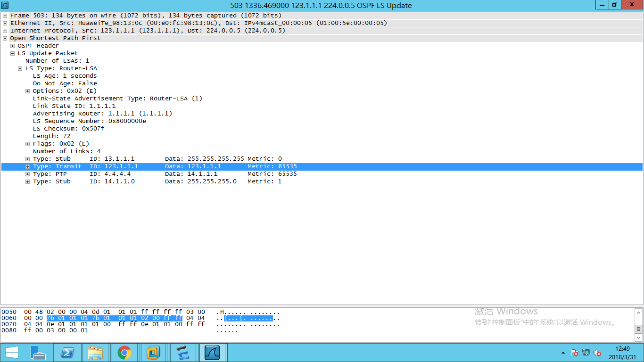This screenshot has height=362, width=644.
Task: Expand the Frame 503 row
Action: (5, 16)
